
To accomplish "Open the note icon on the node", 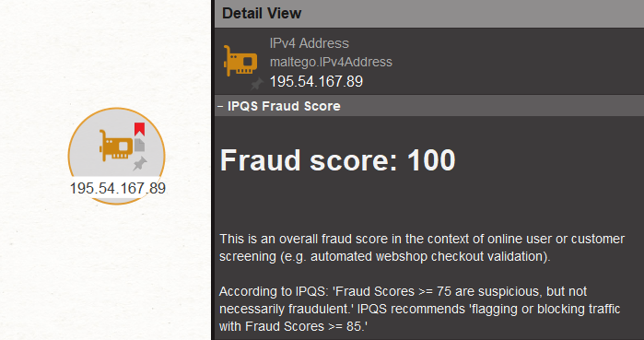I will click(x=140, y=145).
